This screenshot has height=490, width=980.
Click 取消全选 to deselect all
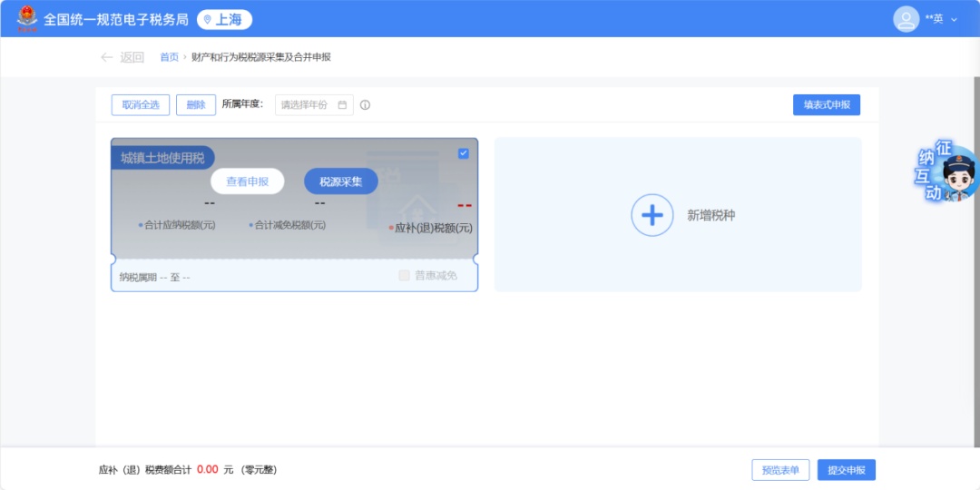(141, 105)
